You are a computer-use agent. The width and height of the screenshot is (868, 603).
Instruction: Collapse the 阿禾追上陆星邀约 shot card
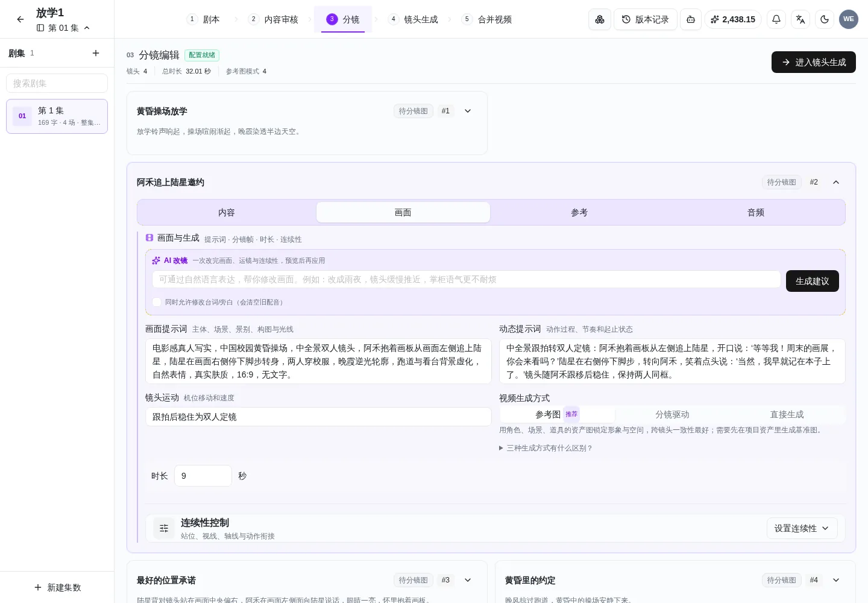pyautogui.click(x=836, y=182)
